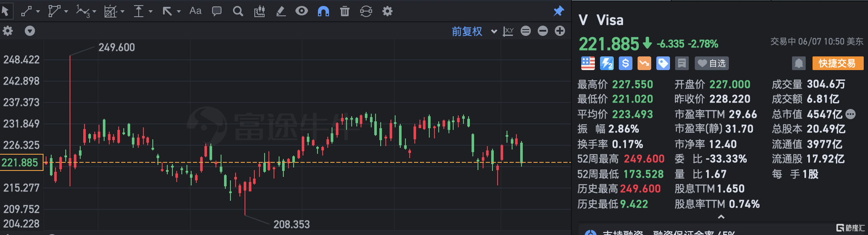Add a comment bubble annotation
The height and width of the screenshot is (235, 868).
(217, 11)
